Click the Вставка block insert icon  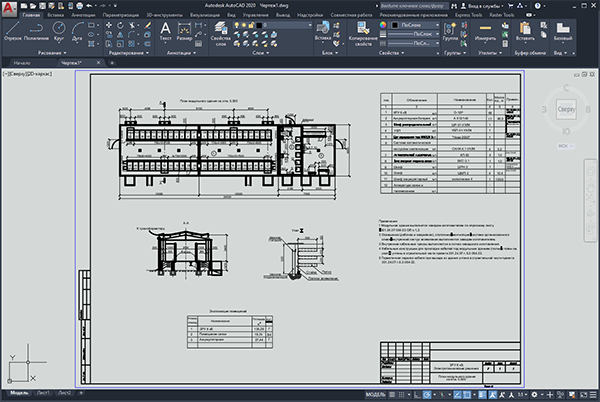[323, 31]
